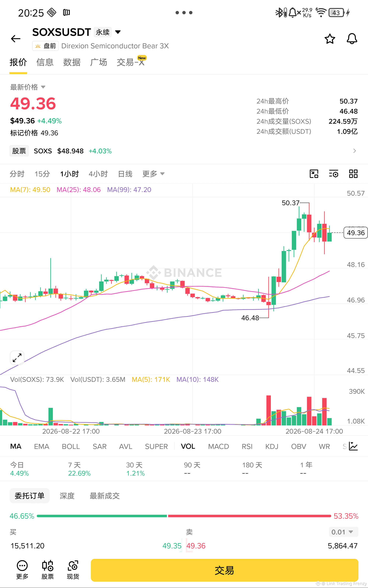Open multi-chart grid layout icon
The height and width of the screenshot is (588, 368).
tap(353, 174)
